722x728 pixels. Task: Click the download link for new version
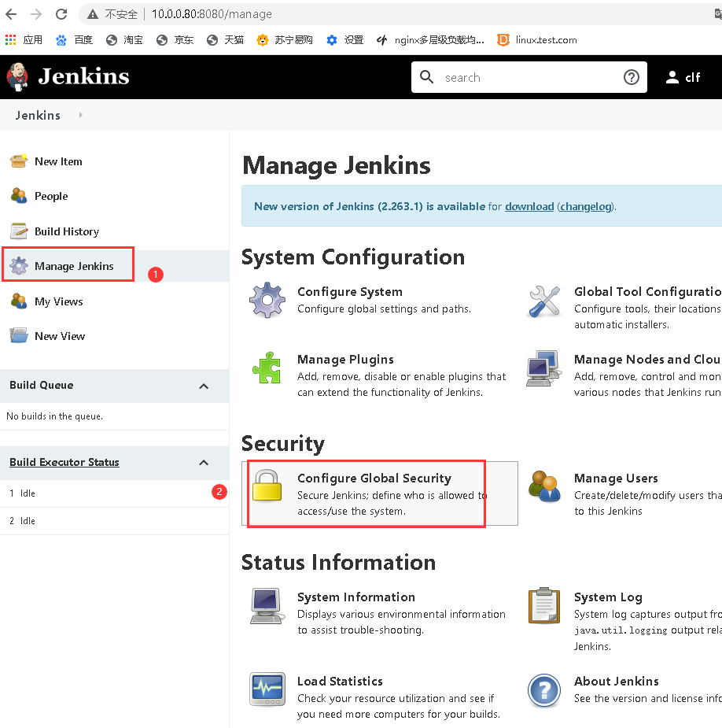(529, 206)
